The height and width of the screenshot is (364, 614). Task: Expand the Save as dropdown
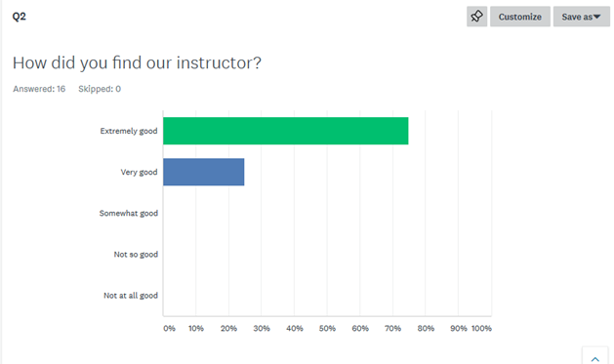[x=582, y=17]
